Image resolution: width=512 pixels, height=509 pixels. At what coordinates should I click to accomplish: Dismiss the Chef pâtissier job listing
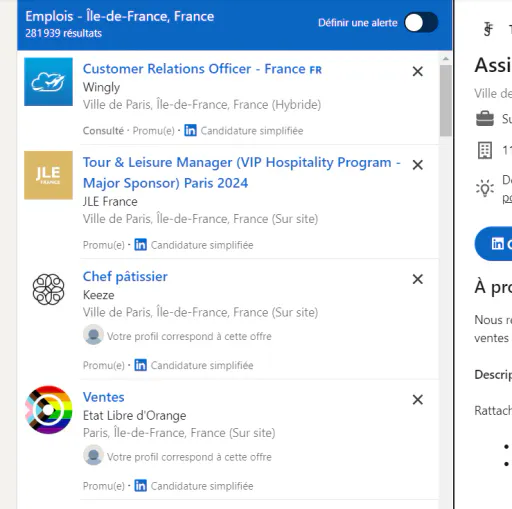click(x=418, y=279)
